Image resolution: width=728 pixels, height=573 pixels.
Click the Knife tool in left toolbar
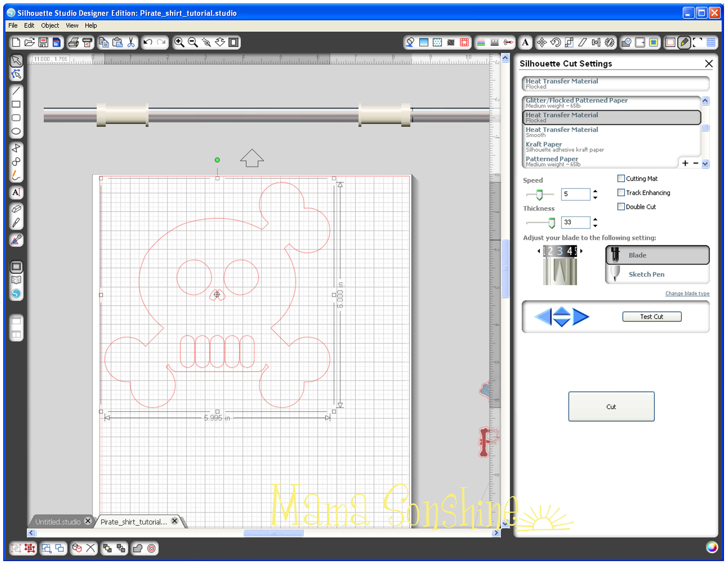(16, 223)
